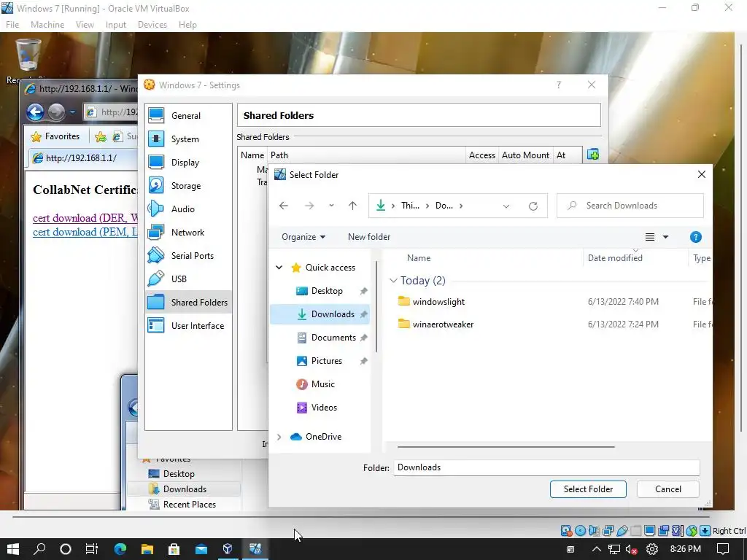Open Internet Explorer back history dropdown

point(72,112)
